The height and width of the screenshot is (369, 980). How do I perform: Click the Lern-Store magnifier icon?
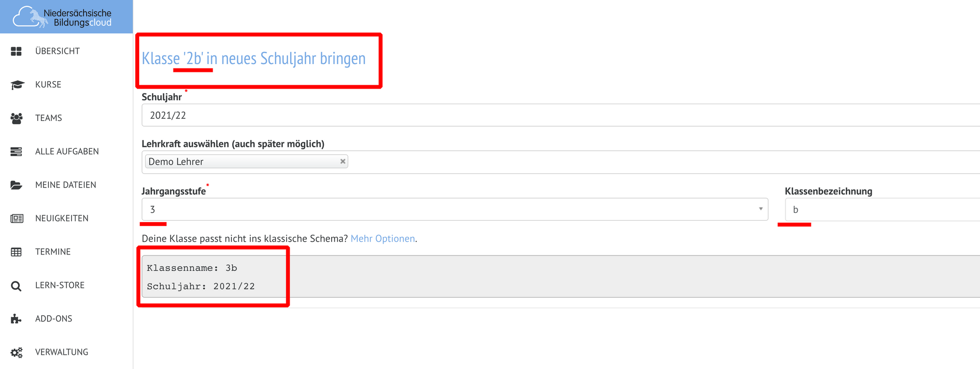coord(16,286)
